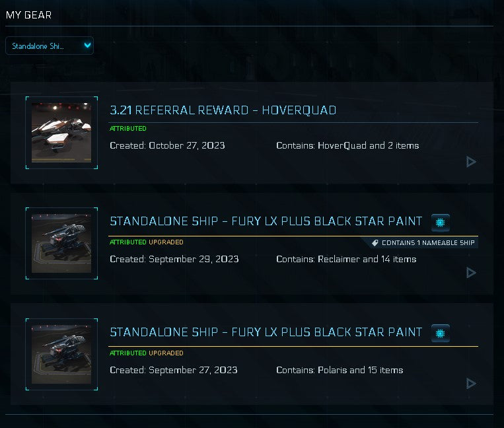Open the Fury LX pledge created September 27

(x=266, y=332)
